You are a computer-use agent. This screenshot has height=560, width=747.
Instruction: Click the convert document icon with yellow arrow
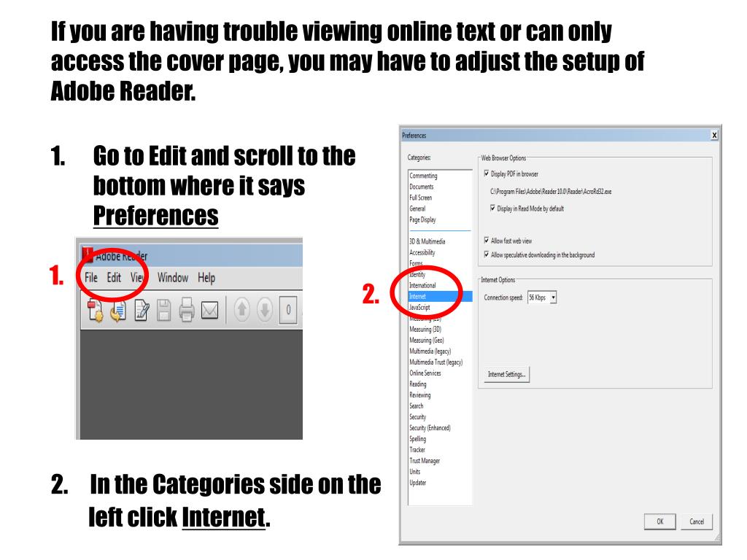click(x=118, y=311)
